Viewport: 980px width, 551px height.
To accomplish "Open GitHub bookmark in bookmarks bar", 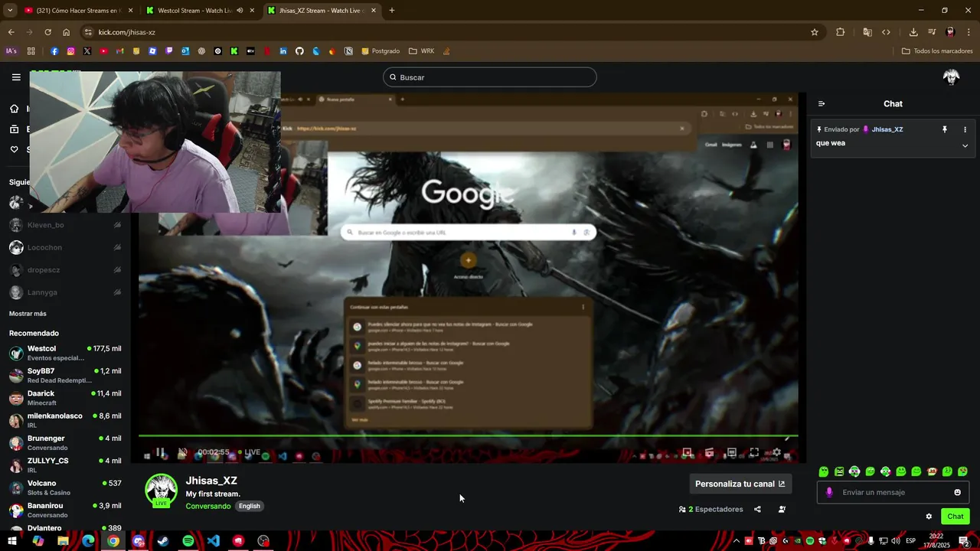I will click(x=299, y=51).
